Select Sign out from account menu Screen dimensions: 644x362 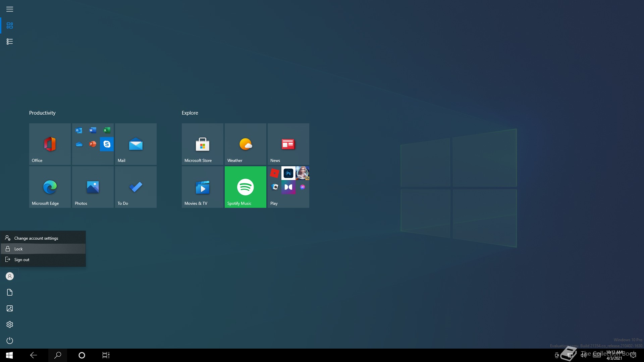[x=43, y=259]
